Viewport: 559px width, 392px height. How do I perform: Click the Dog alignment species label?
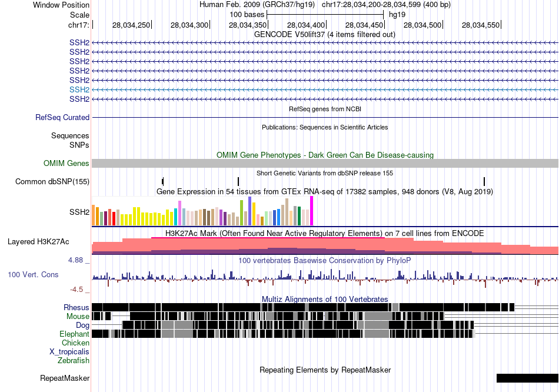coord(82,325)
